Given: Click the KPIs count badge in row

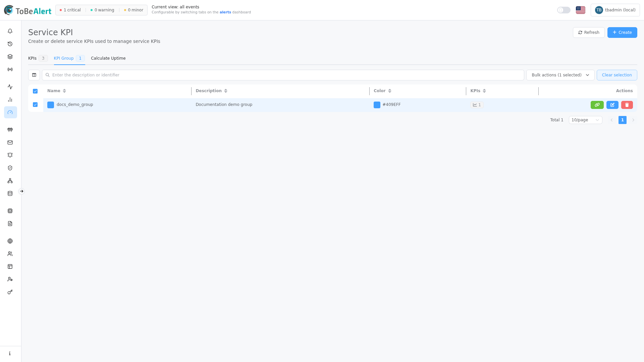Looking at the screenshot, I should [x=477, y=105].
